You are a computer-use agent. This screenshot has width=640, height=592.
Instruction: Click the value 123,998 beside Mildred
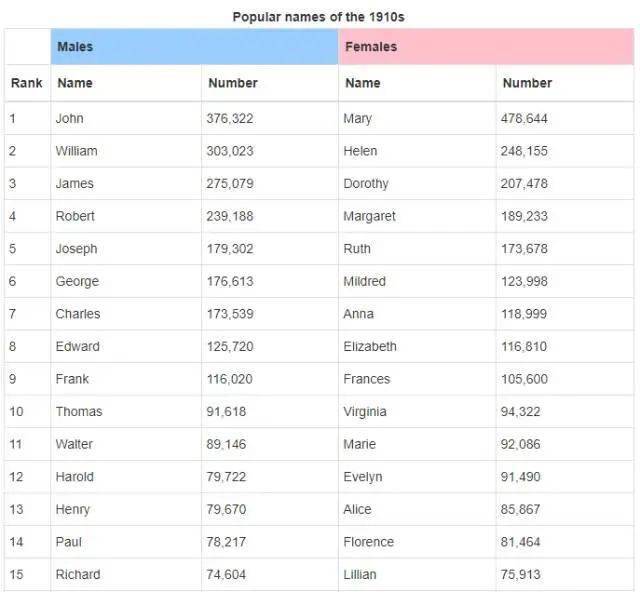[x=524, y=281]
